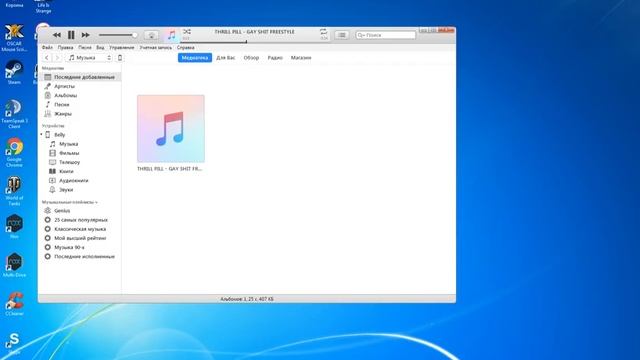Click the now-playing artwork music note icon
The width and height of the screenshot is (640, 360).
(172, 36)
